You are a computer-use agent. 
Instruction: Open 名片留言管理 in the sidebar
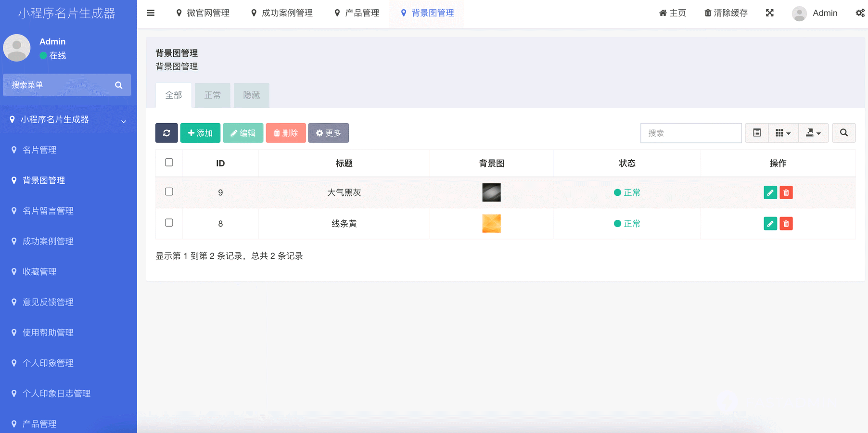coord(47,210)
